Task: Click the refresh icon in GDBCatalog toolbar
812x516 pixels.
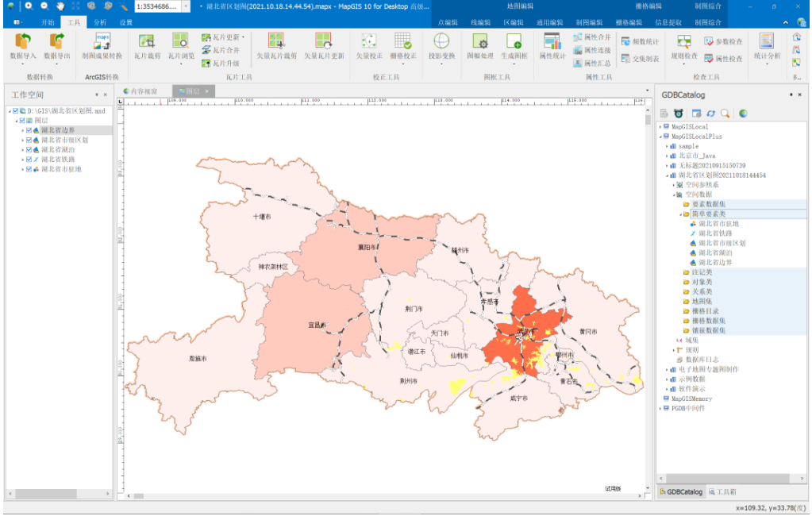Action: (x=710, y=114)
